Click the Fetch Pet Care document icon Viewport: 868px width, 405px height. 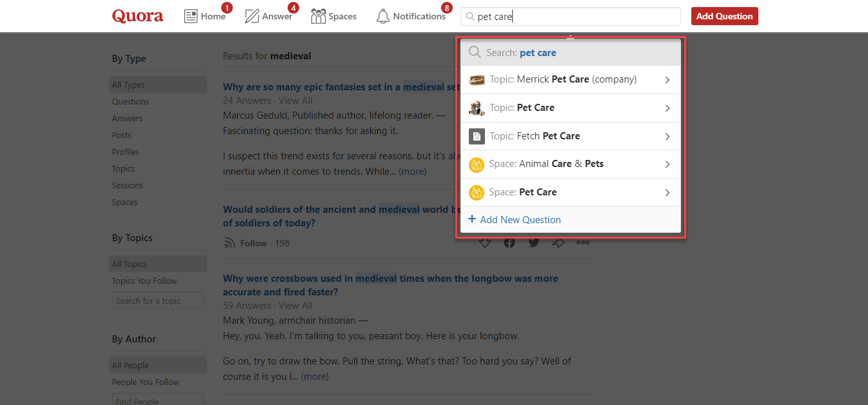(477, 136)
